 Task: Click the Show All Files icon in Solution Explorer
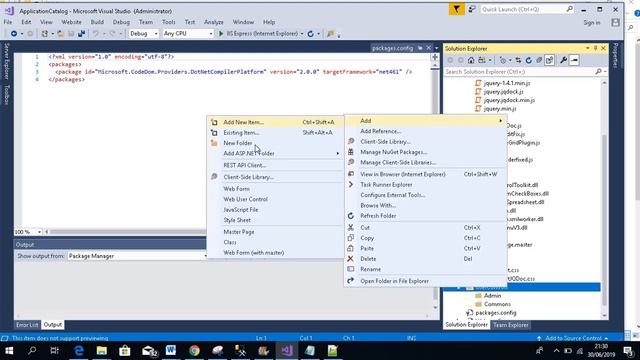(549, 60)
